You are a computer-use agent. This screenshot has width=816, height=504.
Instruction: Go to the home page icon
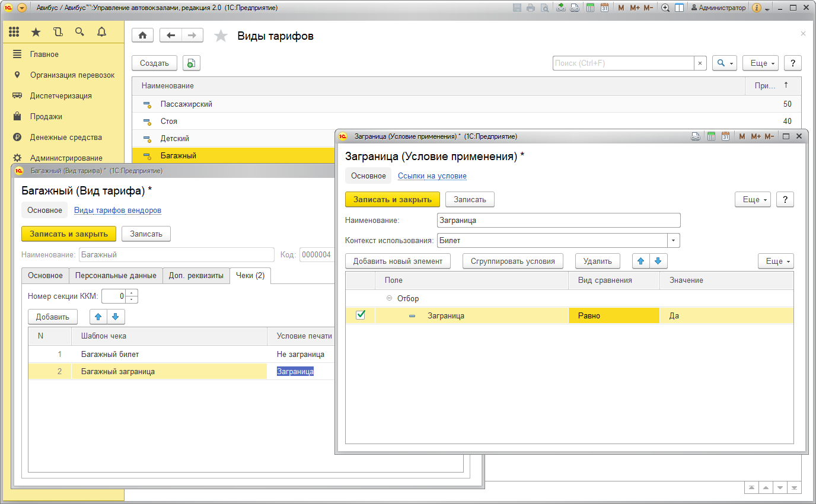142,36
